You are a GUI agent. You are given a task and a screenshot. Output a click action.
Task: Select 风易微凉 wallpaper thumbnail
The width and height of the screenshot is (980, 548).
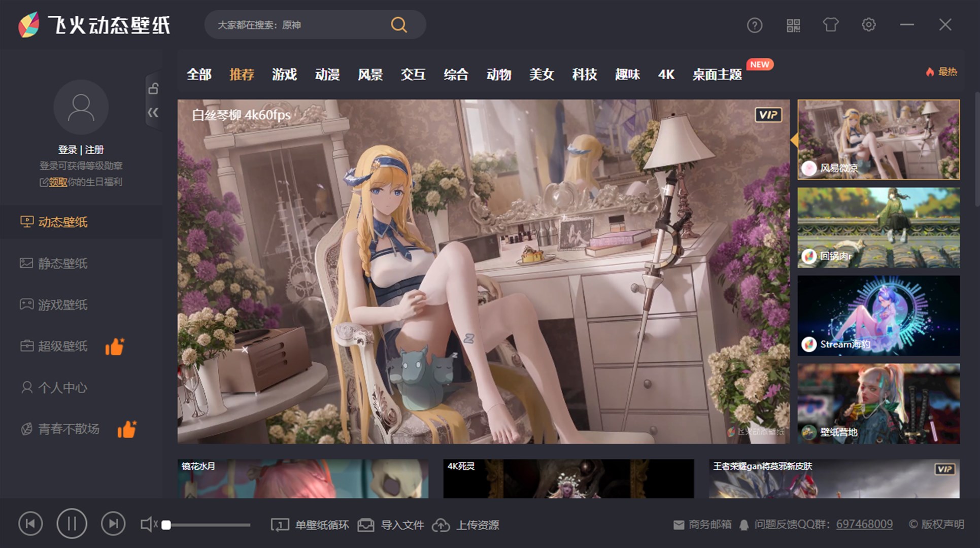point(878,140)
